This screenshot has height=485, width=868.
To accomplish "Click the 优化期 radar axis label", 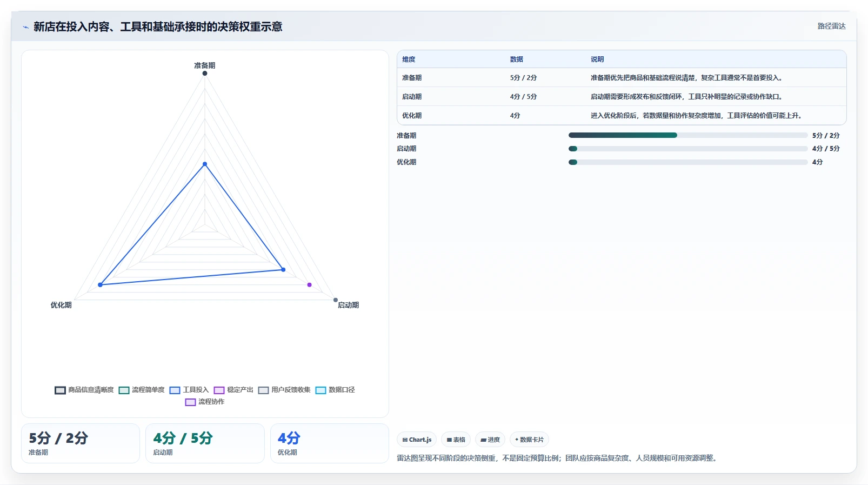I will point(61,305).
